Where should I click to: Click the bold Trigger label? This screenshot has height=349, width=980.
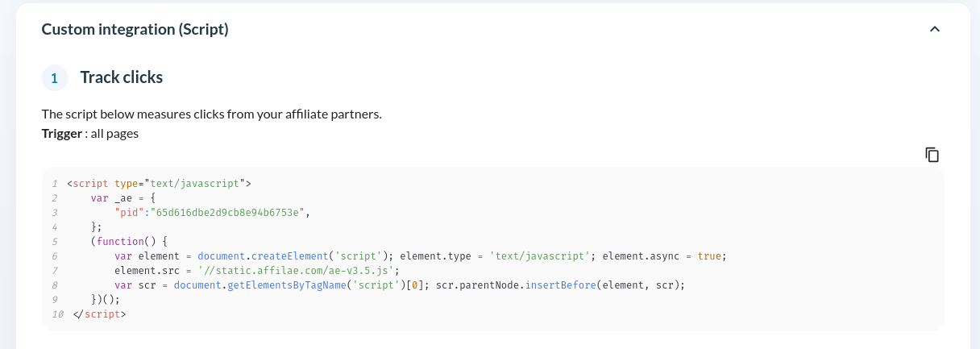click(x=62, y=134)
